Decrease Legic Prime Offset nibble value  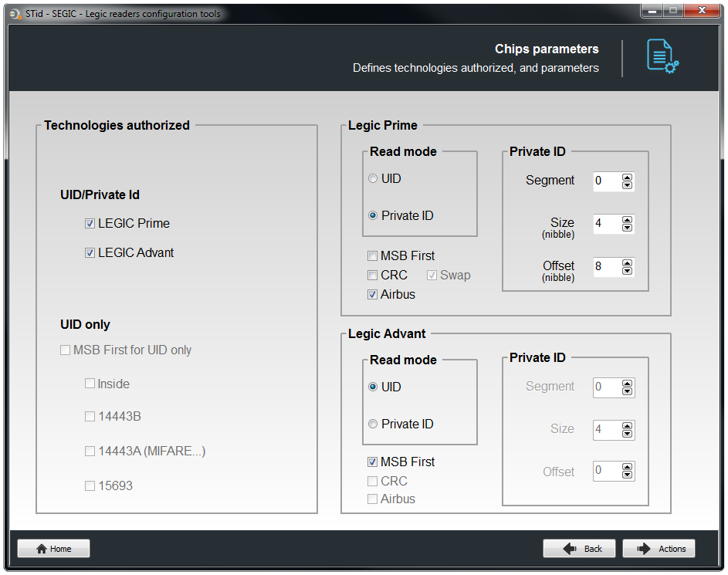[x=627, y=271]
